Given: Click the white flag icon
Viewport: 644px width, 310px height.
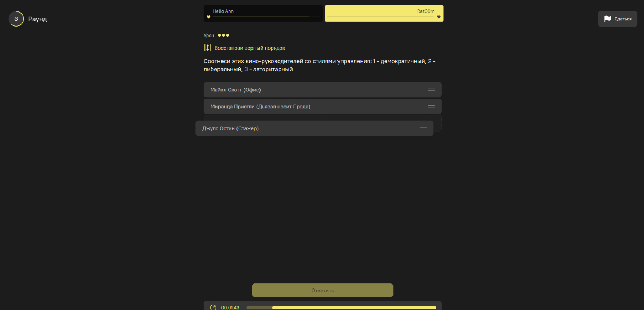Looking at the screenshot, I should (607, 19).
